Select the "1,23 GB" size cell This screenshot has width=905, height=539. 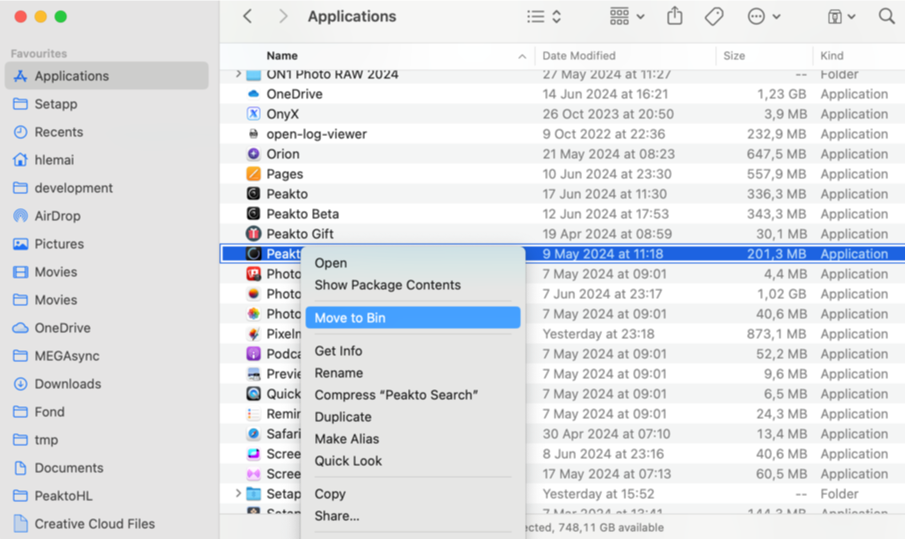click(x=781, y=94)
